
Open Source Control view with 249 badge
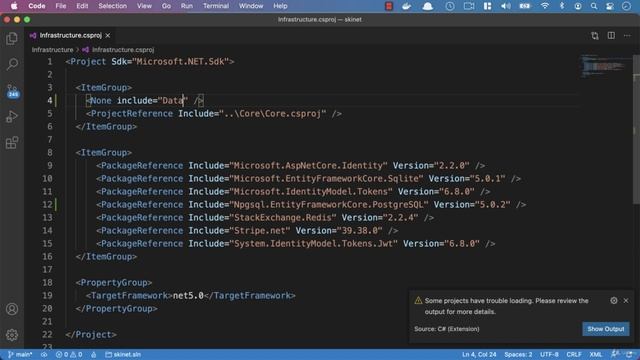point(12,91)
